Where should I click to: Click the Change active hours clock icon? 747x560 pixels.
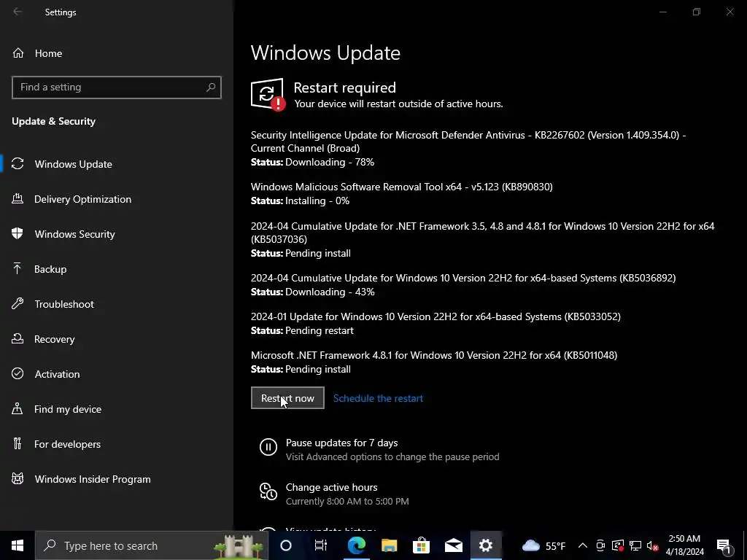click(x=268, y=491)
